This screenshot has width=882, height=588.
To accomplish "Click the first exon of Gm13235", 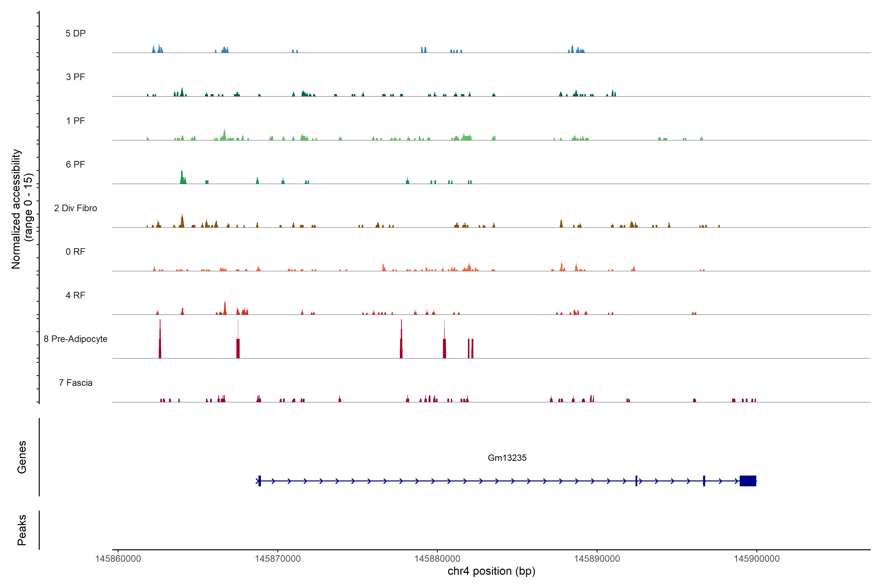I will 259,481.
